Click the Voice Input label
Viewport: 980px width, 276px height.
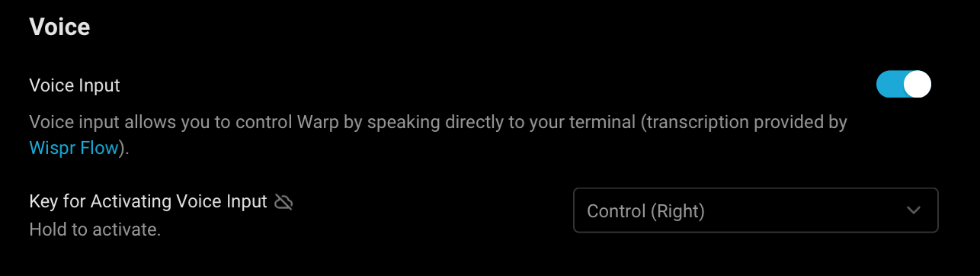point(75,85)
